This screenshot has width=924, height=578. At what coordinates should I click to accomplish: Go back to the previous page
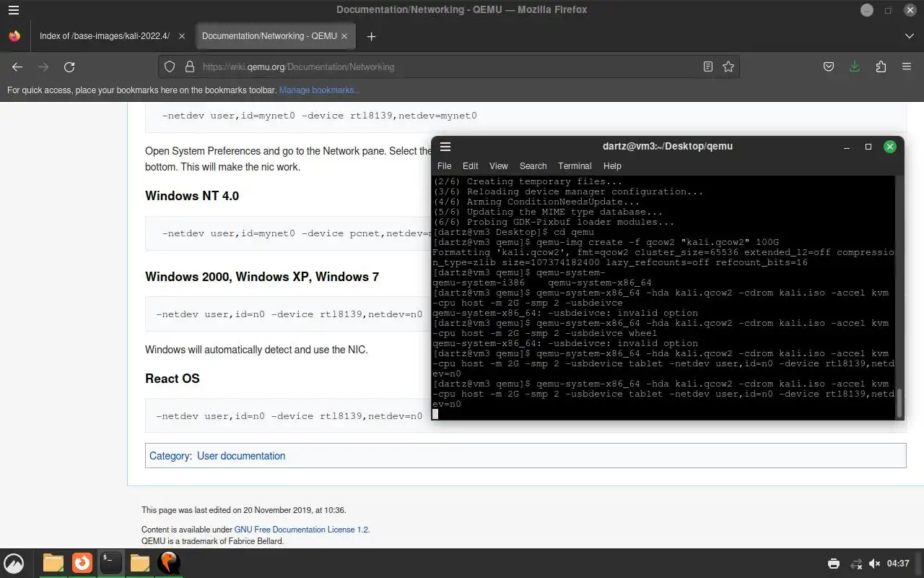[17, 66]
